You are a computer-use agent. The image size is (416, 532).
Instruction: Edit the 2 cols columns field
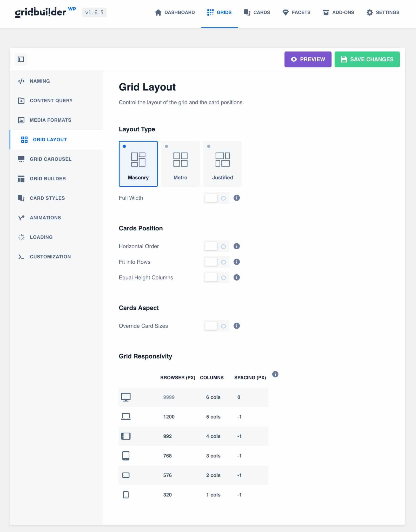click(213, 475)
